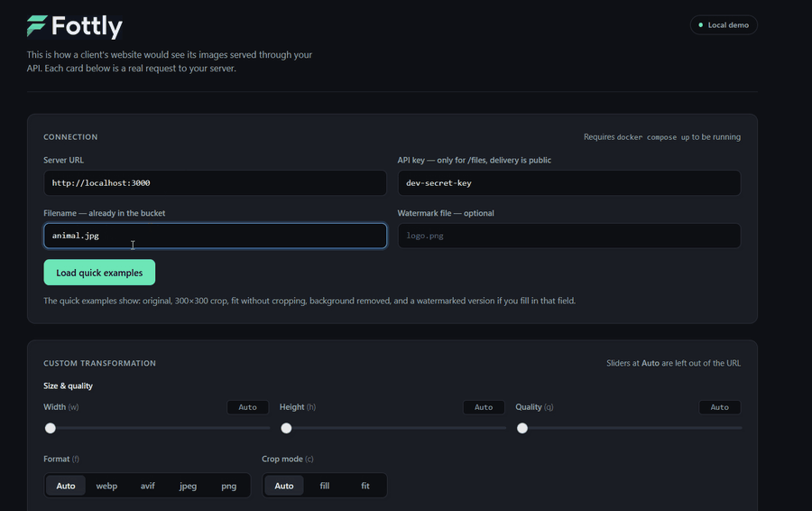The image size is (812, 511).
Task: Adjust the Height slider handle
Action: (x=286, y=428)
